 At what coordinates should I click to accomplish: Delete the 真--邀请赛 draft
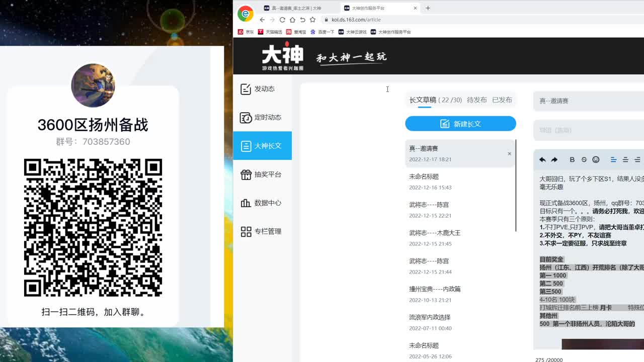509,154
